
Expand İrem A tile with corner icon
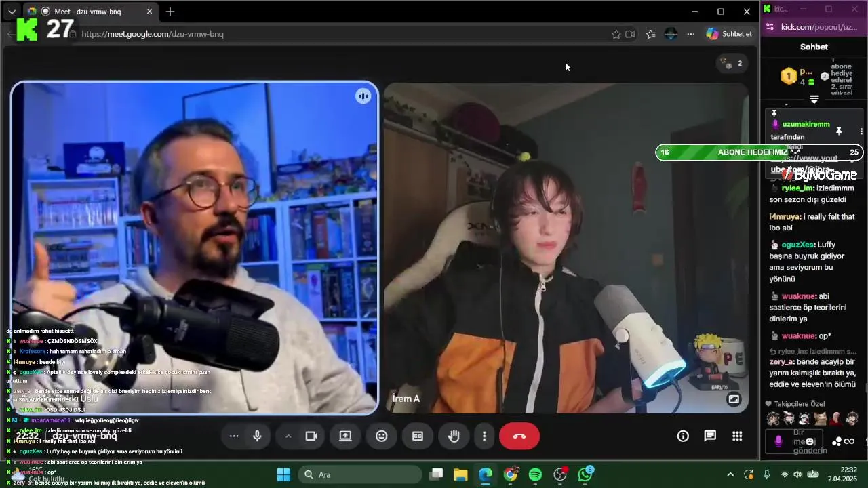click(734, 399)
